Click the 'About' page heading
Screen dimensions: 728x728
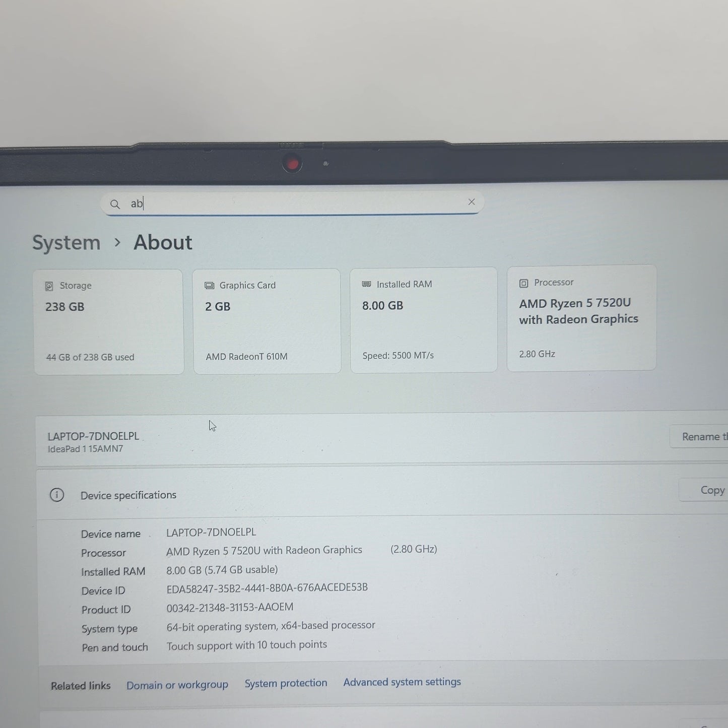pyautogui.click(x=163, y=242)
